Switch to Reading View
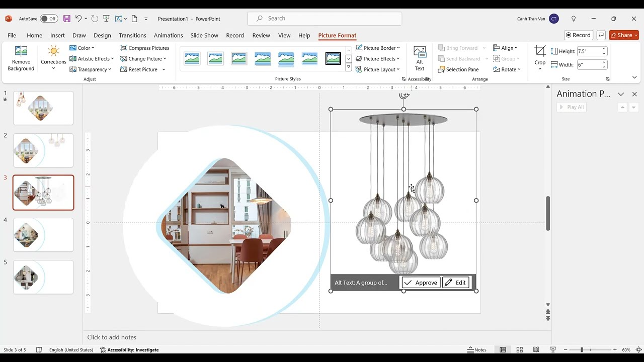This screenshot has width=644, height=362. click(x=536, y=350)
